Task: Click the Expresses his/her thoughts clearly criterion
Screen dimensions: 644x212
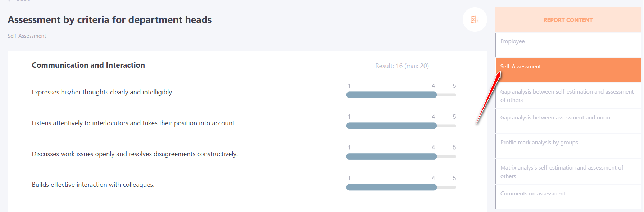Action: [x=102, y=92]
